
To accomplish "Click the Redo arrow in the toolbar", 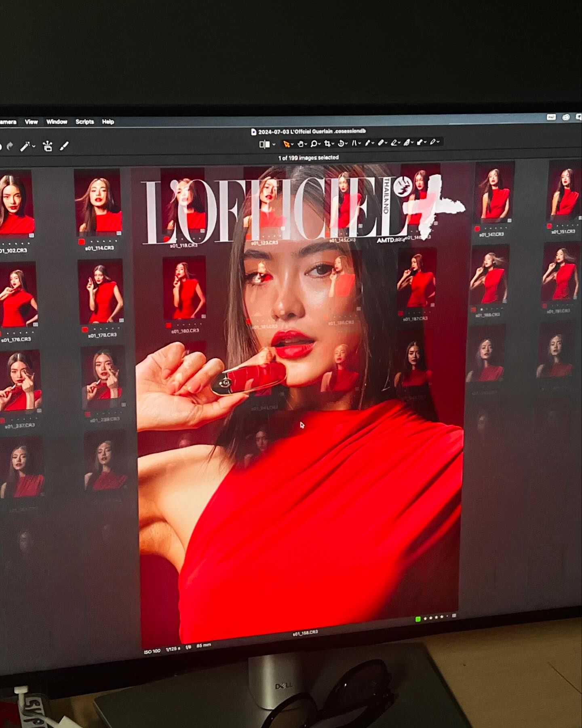I will click(10, 146).
